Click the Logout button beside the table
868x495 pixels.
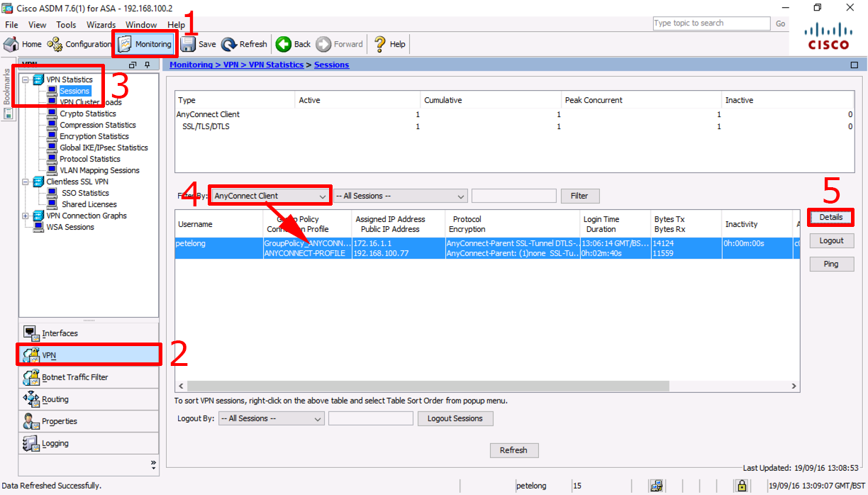click(x=831, y=240)
